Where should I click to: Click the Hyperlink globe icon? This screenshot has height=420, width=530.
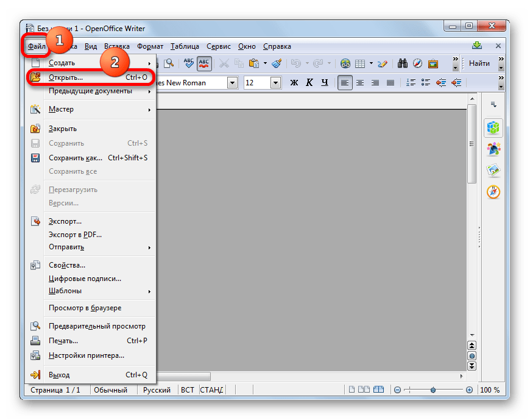345,63
